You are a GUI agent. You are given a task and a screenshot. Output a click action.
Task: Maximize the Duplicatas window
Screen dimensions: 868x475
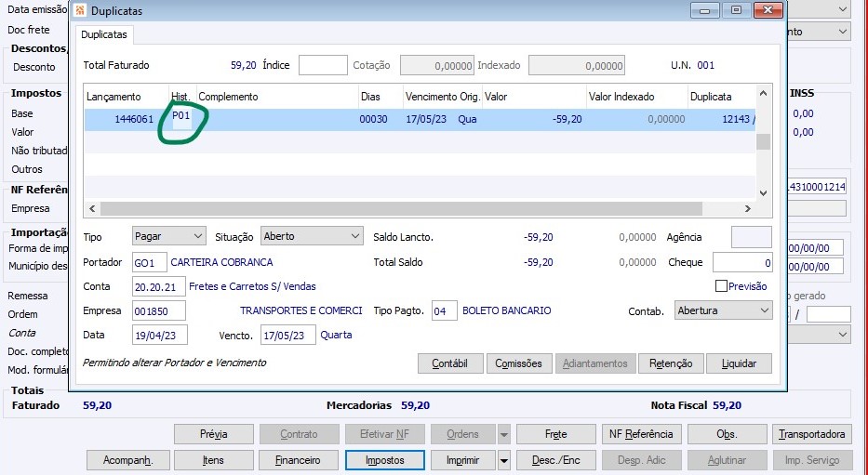click(736, 10)
